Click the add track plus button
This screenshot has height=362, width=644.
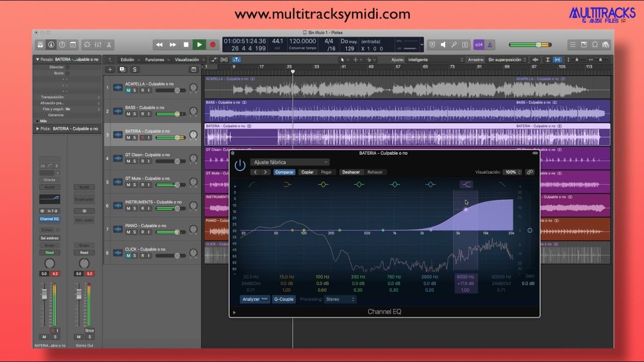point(110,69)
